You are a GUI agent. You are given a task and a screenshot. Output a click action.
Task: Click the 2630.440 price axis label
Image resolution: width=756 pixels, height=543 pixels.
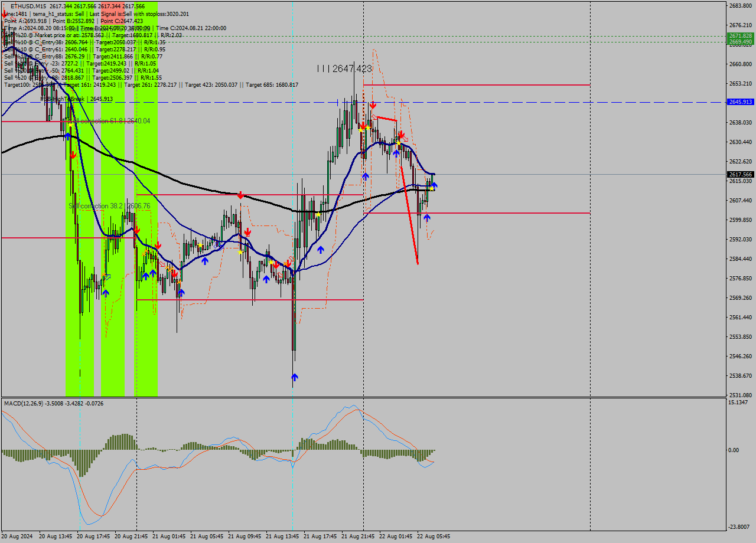tap(741, 142)
